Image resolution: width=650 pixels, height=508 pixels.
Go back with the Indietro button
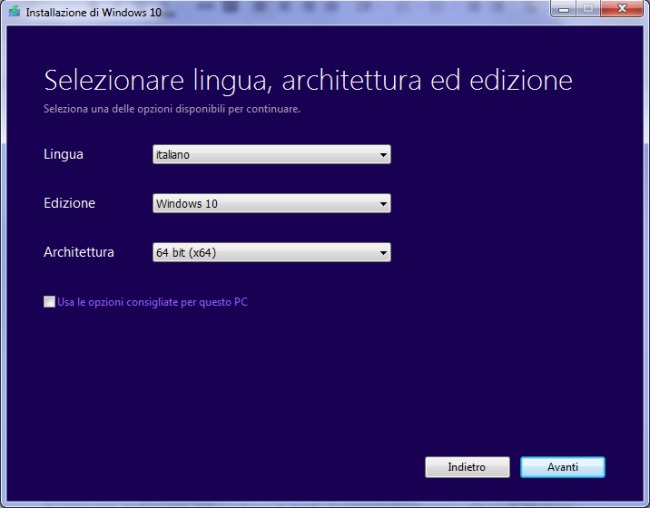tap(467, 467)
